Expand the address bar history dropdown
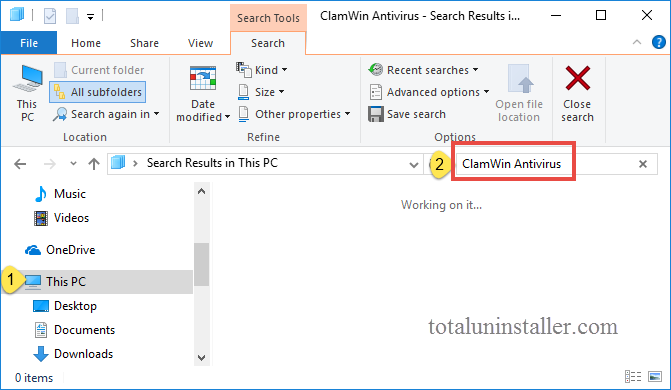Viewport: 671px width, 390px height. click(x=413, y=164)
